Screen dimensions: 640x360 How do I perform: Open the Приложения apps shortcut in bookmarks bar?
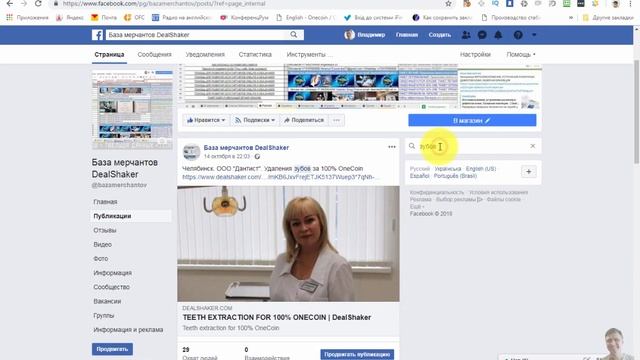(x=27, y=18)
